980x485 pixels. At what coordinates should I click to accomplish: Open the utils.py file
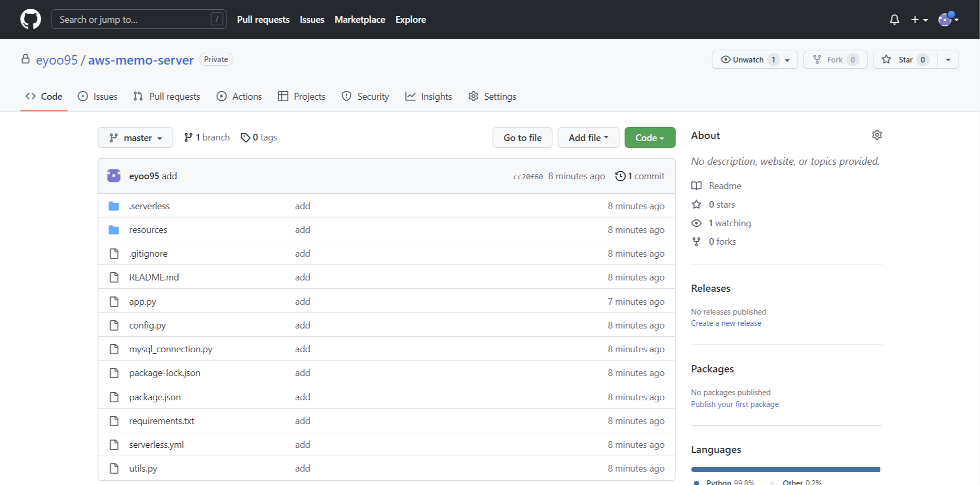pos(143,468)
